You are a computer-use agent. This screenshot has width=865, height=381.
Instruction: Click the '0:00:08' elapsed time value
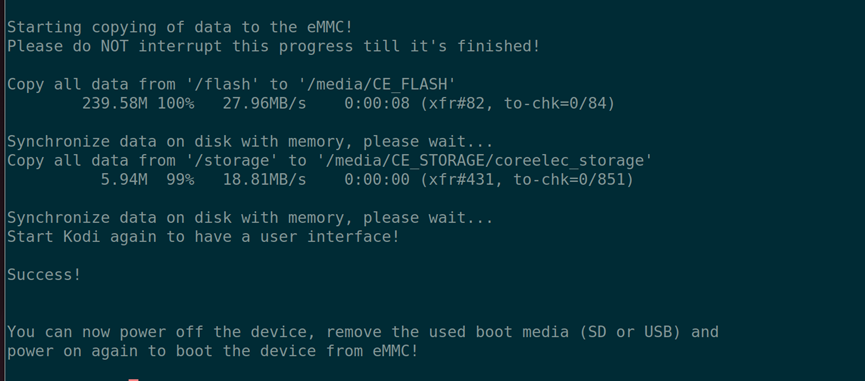pos(377,104)
